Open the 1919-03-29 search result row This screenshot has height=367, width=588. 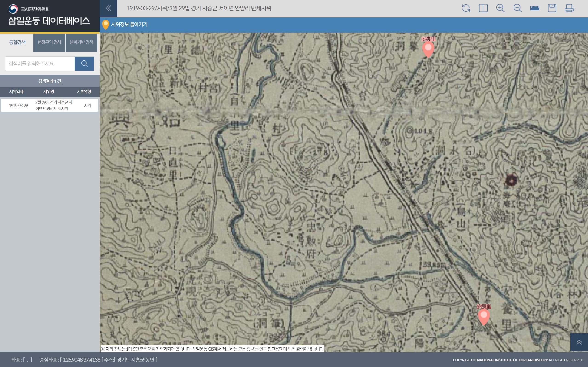coord(49,105)
